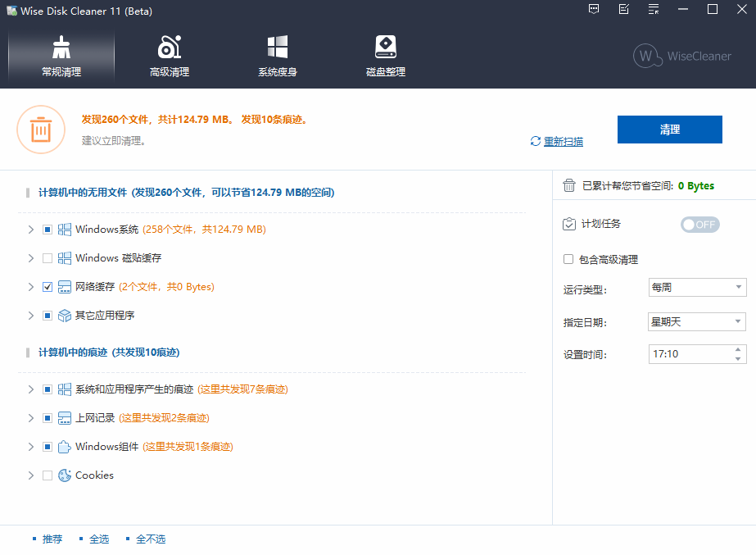Open the 指定日期 dropdown showing 星期天
756x555 pixels.
coord(697,321)
